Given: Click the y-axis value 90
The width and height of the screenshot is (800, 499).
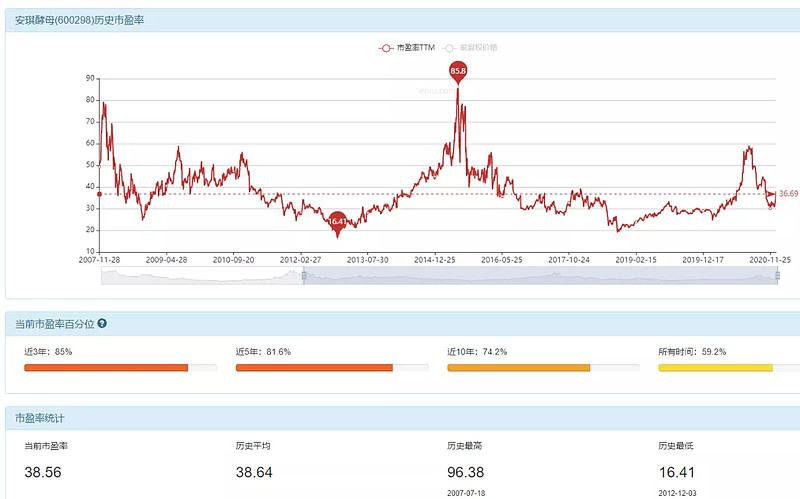Looking at the screenshot, I should (x=90, y=78).
